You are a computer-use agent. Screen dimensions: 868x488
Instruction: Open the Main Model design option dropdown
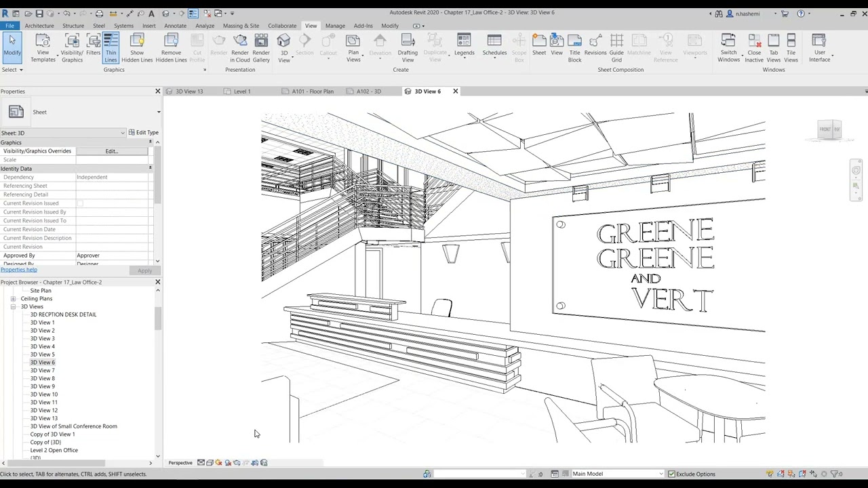tap(616, 474)
